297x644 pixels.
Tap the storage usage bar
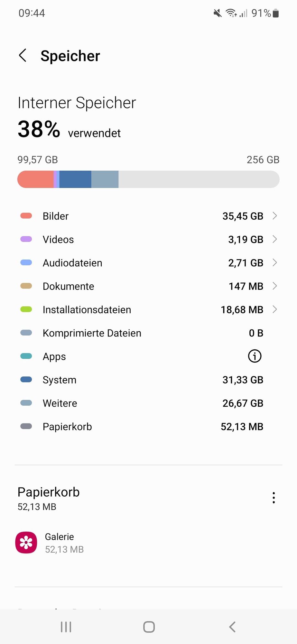tap(148, 179)
